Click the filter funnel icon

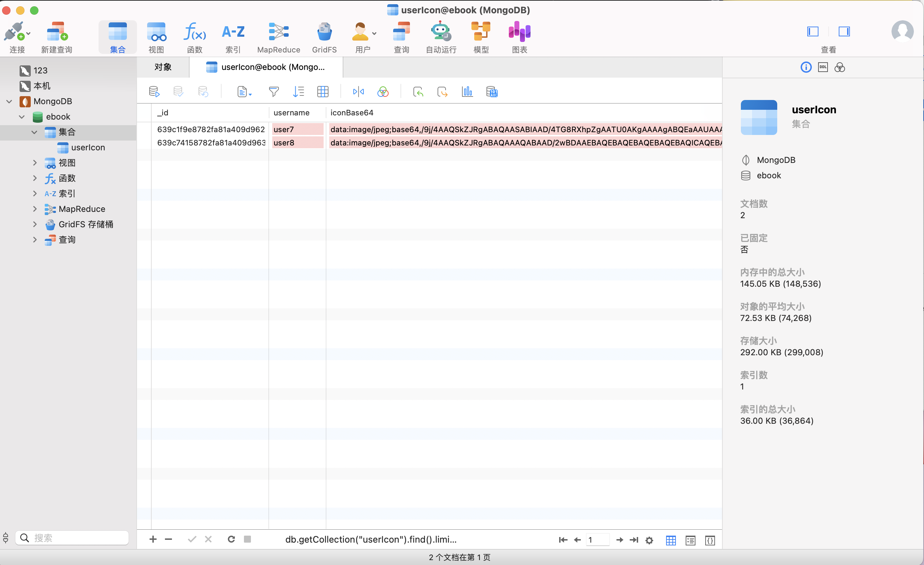point(274,92)
